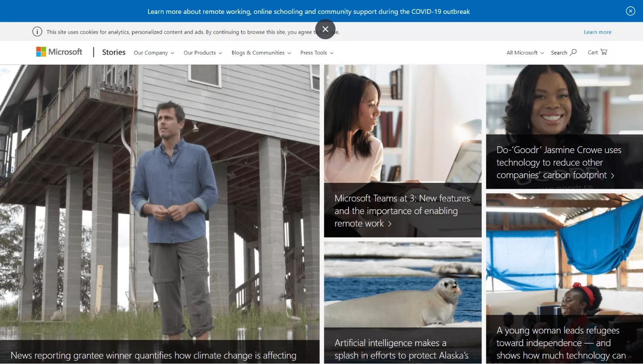
Task: Click the woman at laptop photo
Action: pos(402,124)
